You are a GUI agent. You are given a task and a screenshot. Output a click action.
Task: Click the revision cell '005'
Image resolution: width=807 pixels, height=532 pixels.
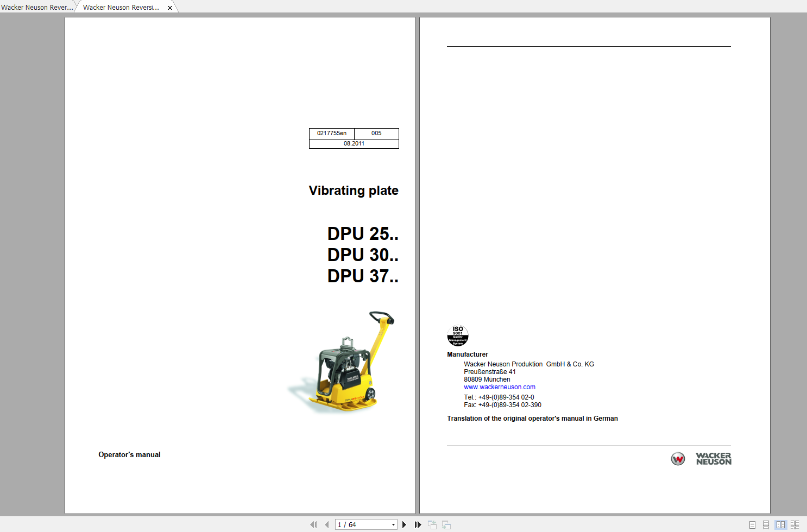pos(376,133)
